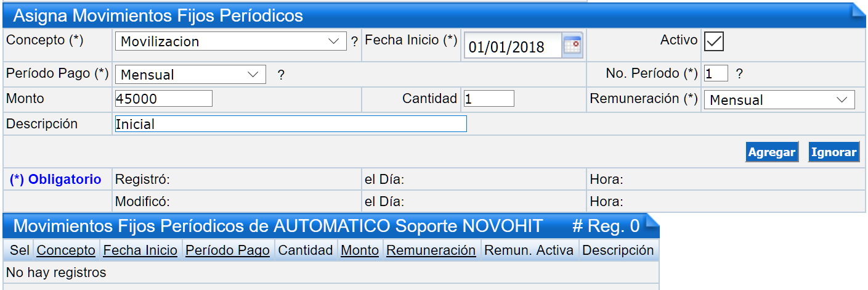This screenshot has width=868, height=290.
Task: Click the help question mark beside No. Período
Action: (x=739, y=74)
